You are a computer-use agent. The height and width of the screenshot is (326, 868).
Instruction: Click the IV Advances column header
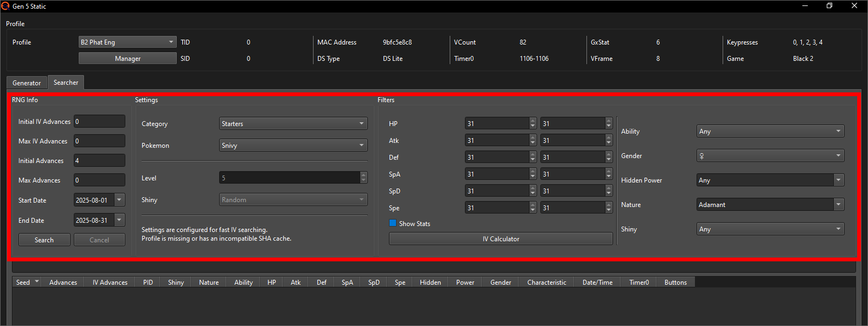pyautogui.click(x=110, y=282)
